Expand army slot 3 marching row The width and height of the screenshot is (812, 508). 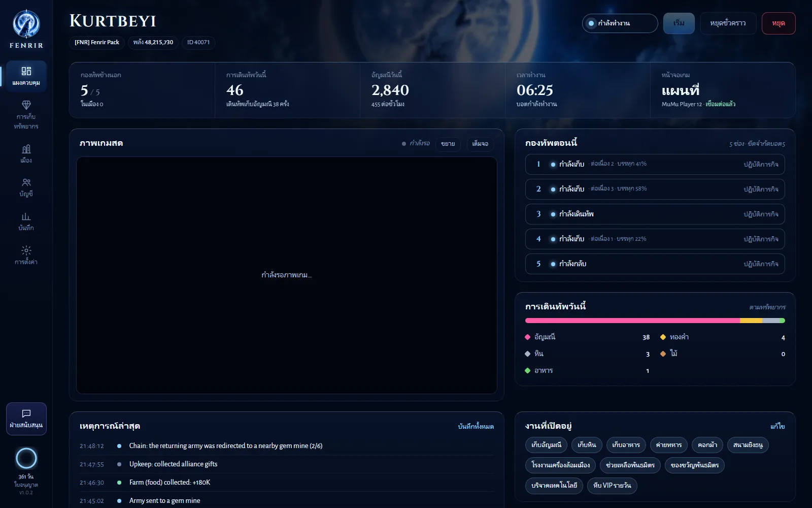point(655,214)
